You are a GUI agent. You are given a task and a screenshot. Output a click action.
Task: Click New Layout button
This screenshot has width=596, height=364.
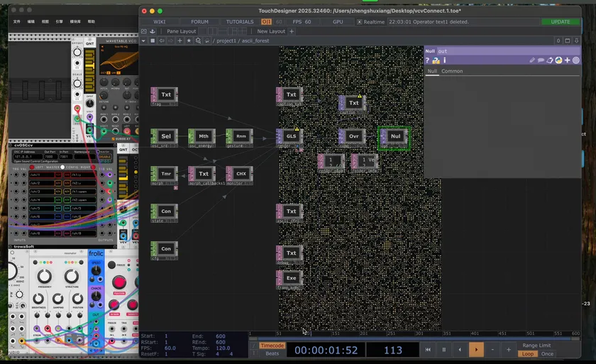271,31
